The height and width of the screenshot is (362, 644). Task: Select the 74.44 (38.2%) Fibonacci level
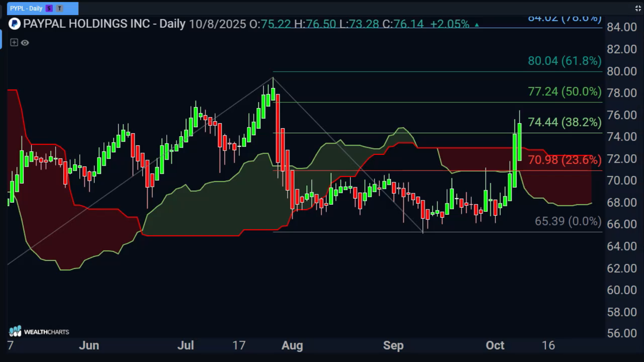(x=565, y=122)
